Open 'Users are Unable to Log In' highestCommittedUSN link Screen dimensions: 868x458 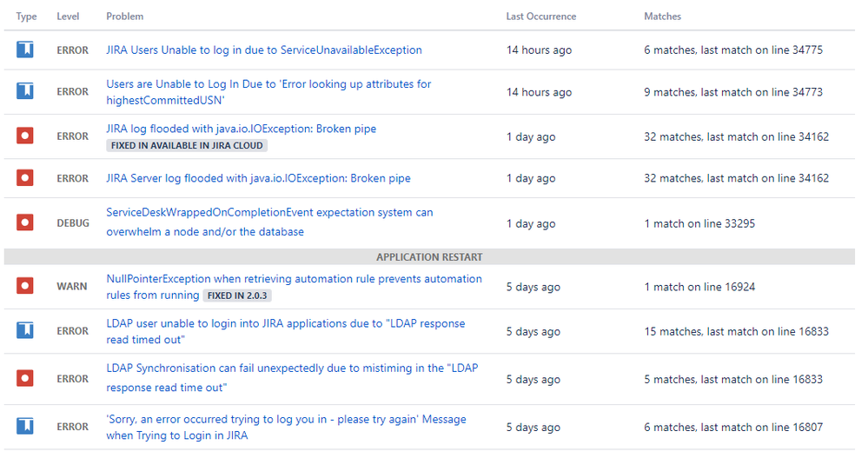click(x=268, y=92)
